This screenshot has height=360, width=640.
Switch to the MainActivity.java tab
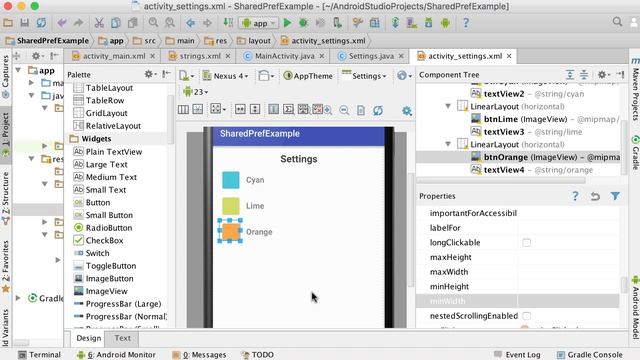coord(284,56)
